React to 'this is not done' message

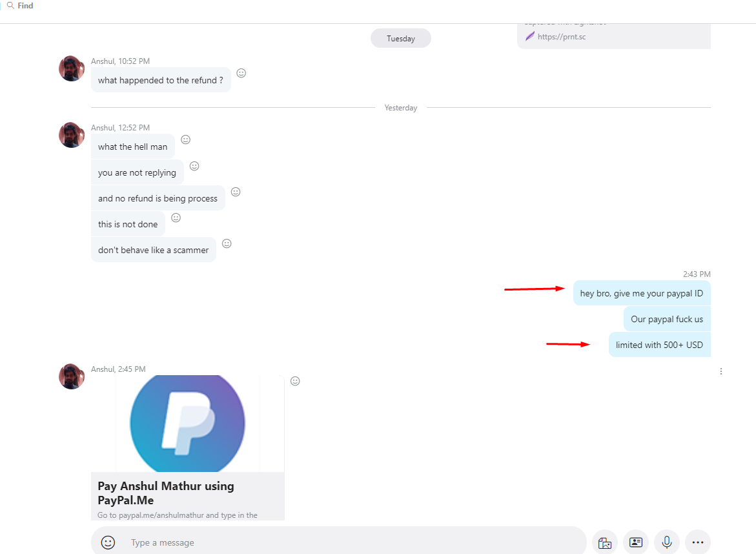[x=176, y=218]
